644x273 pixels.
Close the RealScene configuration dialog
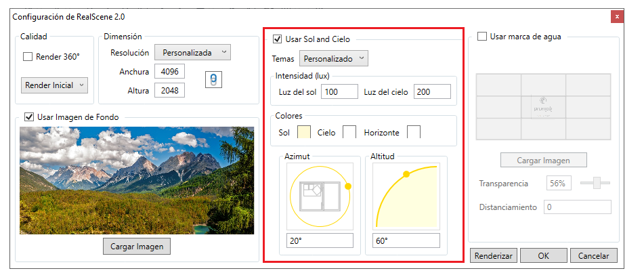coord(617,17)
